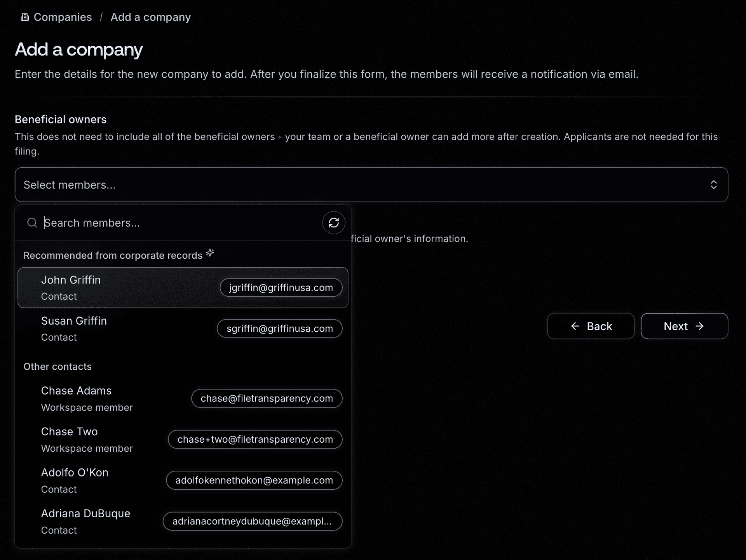This screenshot has height=560, width=746.
Task: Select Chase Adams workspace member
Action: [182, 398]
